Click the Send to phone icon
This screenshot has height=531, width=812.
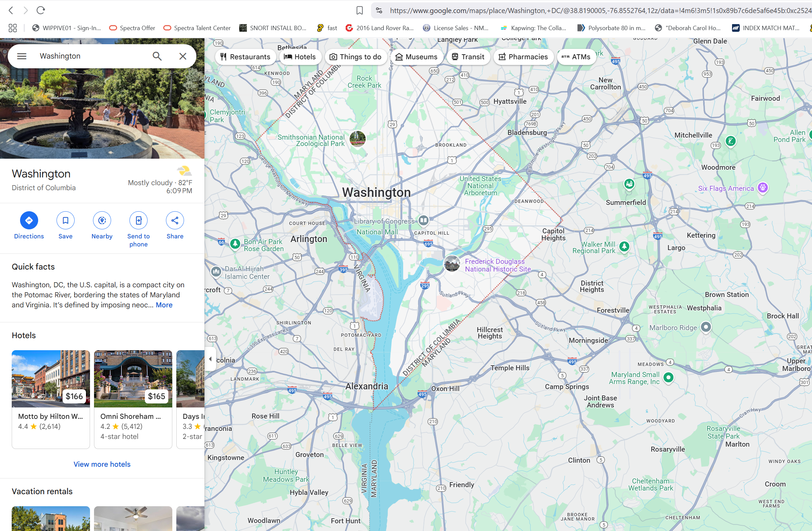coord(139,220)
